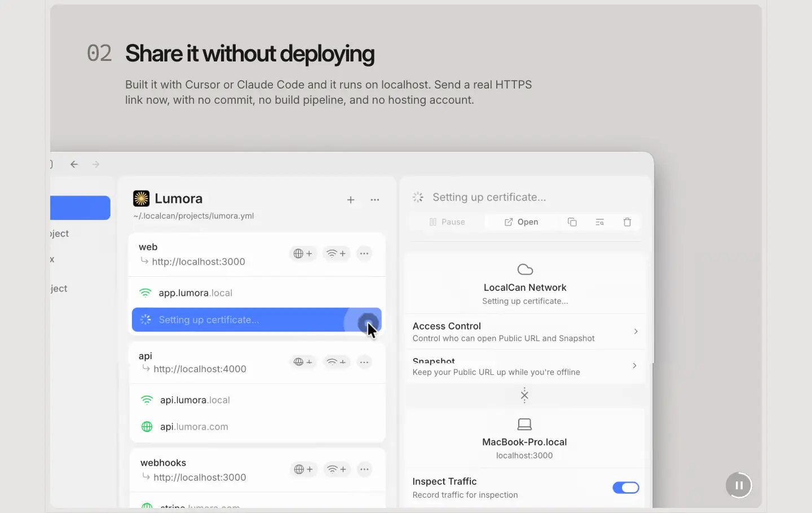Select the 'Setting up certificate...' highlighted row
The width and height of the screenshot is (812, 513).
point(257,320)
